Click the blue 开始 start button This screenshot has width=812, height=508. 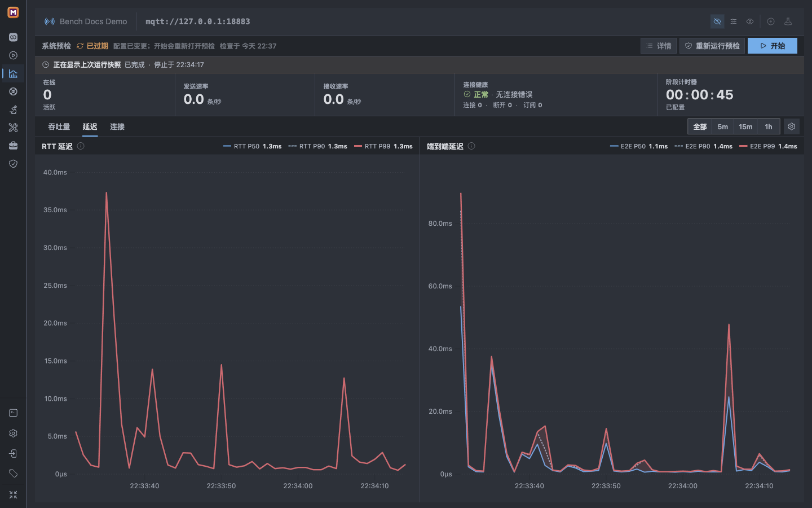[773, 46]
